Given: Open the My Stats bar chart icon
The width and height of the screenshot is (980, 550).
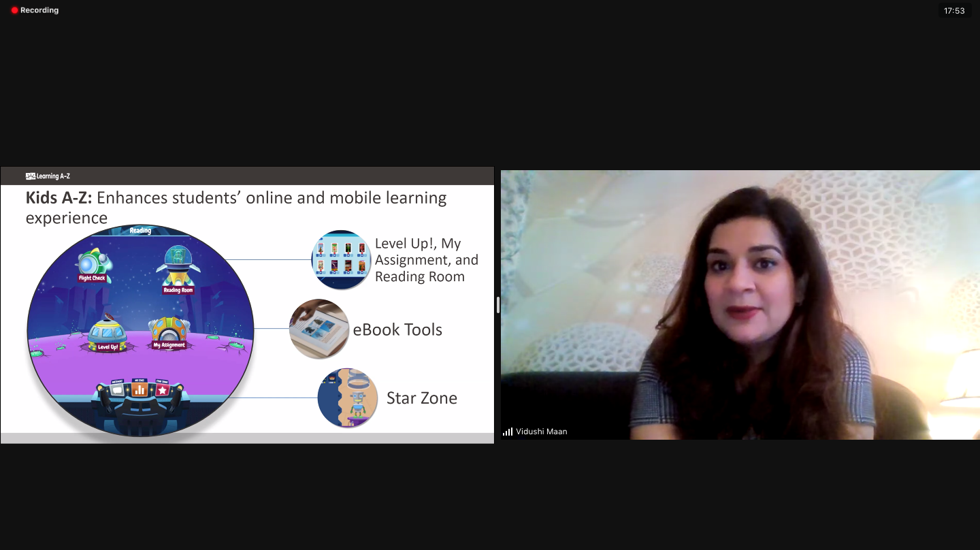Looking at the screenshot, I should (140, 389).
